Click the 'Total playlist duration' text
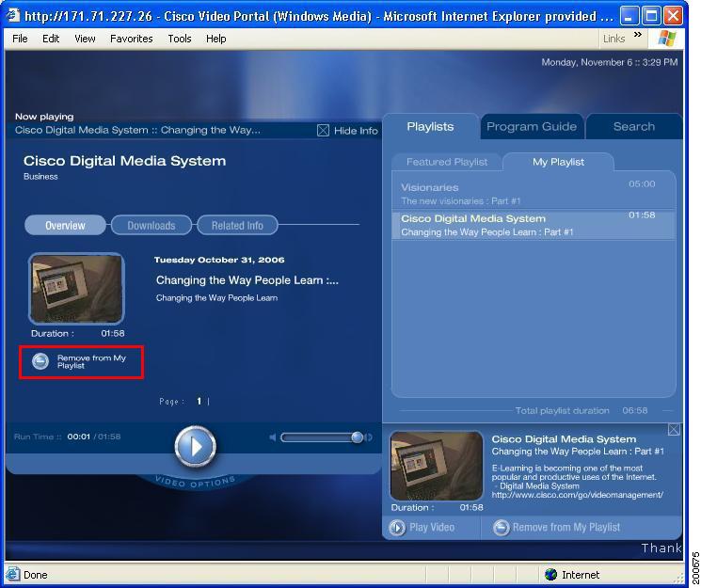 [x=562, y=410]
